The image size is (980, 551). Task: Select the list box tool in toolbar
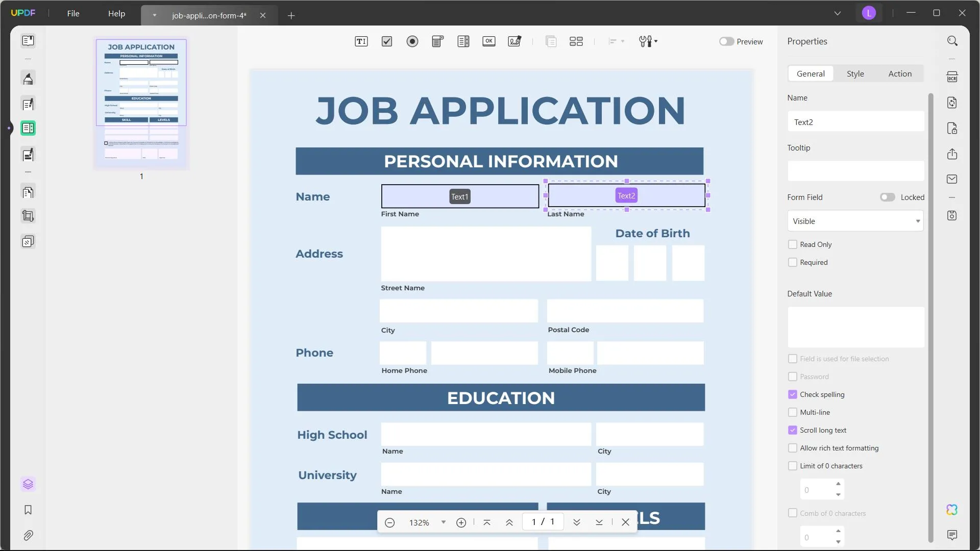[464, 42]
